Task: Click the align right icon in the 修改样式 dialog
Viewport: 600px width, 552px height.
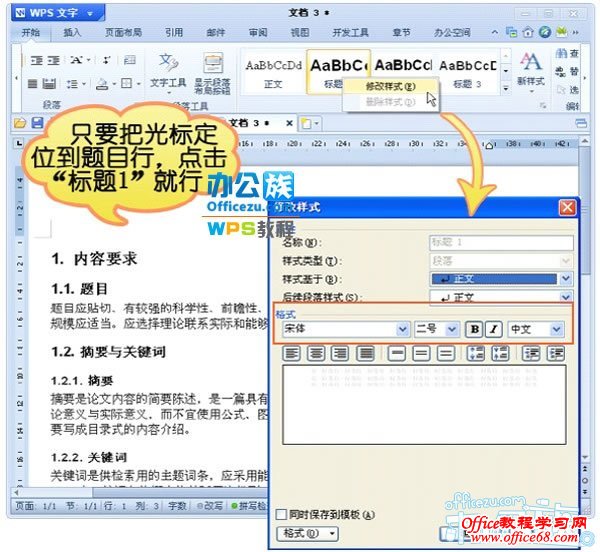Action: point(340,353)
